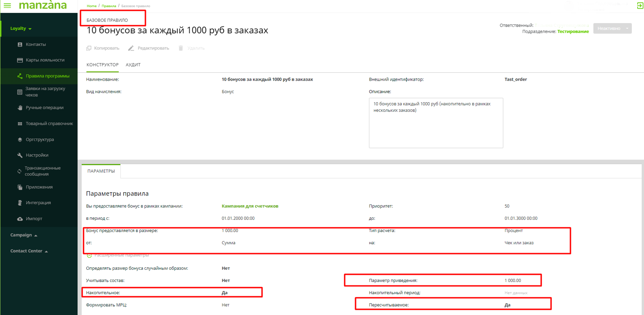Collapse Расширенные параметры section
The width and height of the screenshot is (644, 315).
click(89, 255)
